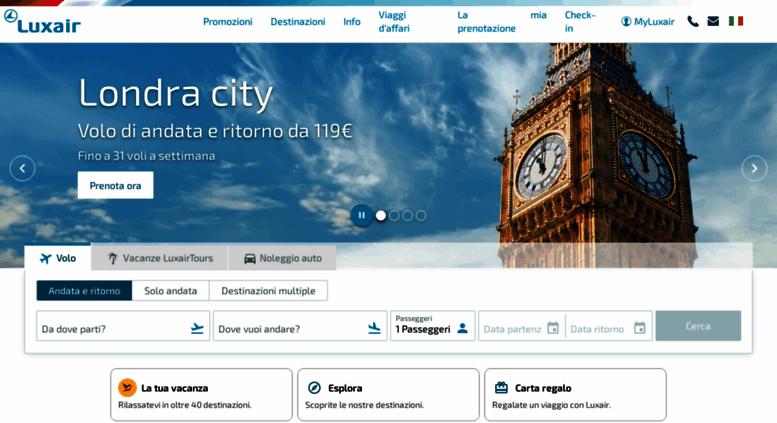The image size is (777, 423).
Task: Choose Destinazioni multiple option
Action: click(x=268, y=291)
